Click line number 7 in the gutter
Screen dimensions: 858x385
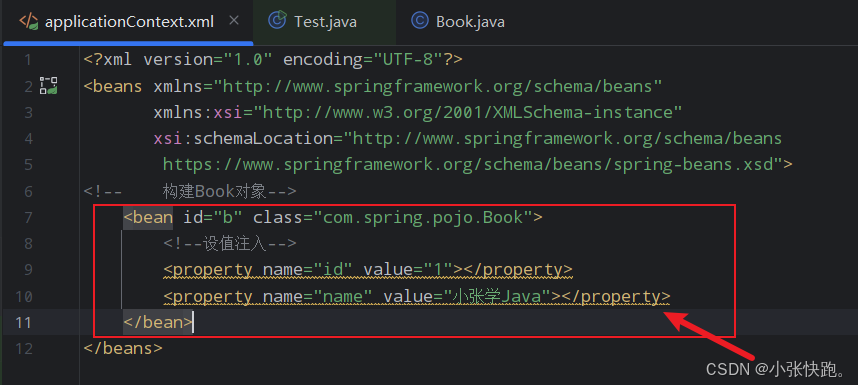click(x=28, y=218)
